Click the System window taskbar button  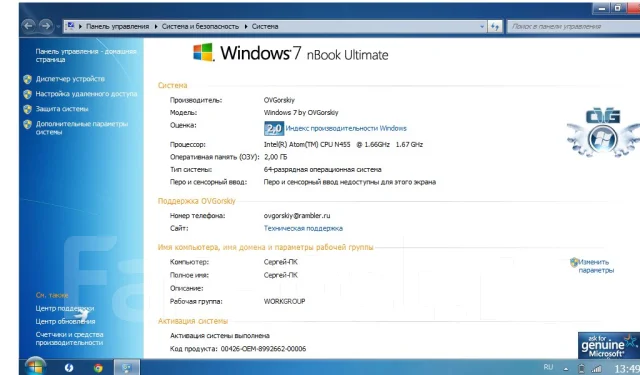127,368
